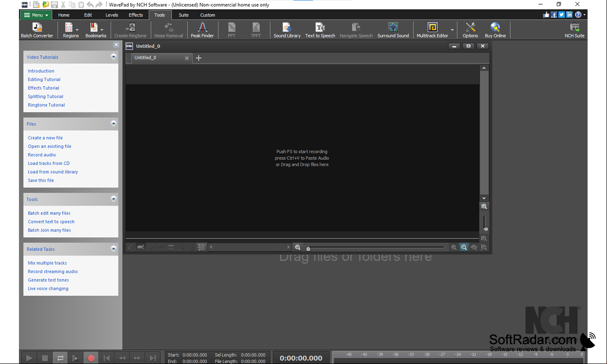
Task: Collapse the Tools sidebar panel
Action: tap(113, 198)
